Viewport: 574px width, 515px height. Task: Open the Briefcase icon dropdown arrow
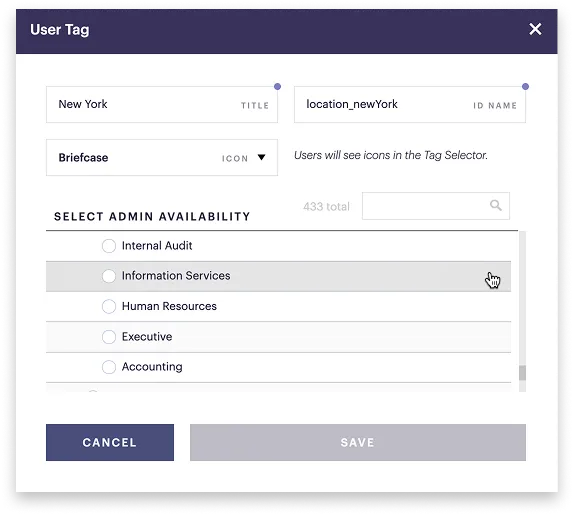pos(261,157)
